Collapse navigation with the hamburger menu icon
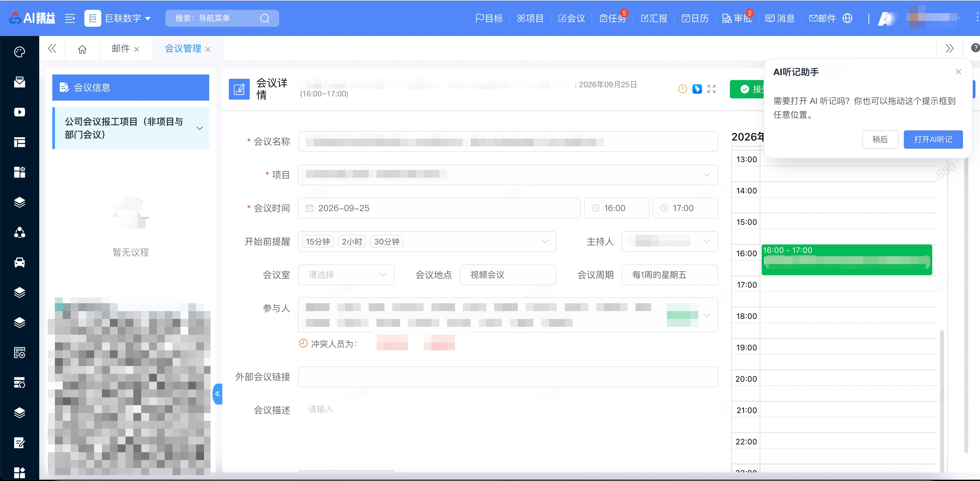This screenshot has width=980, height=481. pos(70,18)
